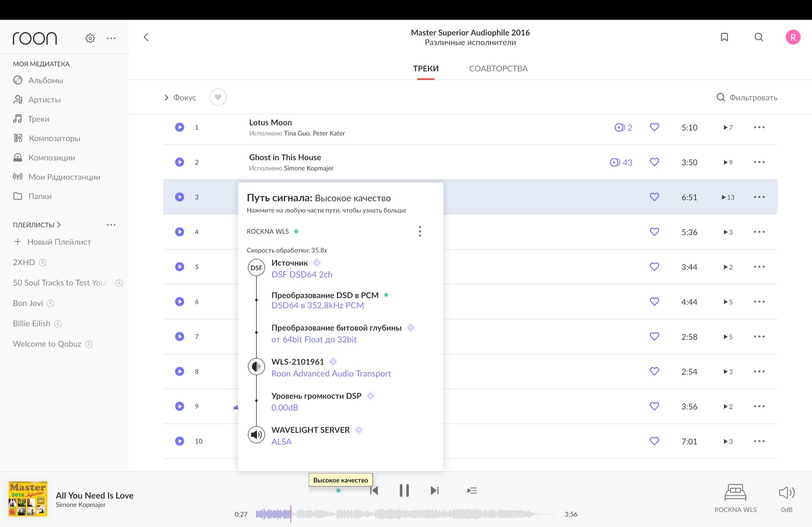812x527 pixels.
Task: Open Папки in the sidebar
Action: 32,196
